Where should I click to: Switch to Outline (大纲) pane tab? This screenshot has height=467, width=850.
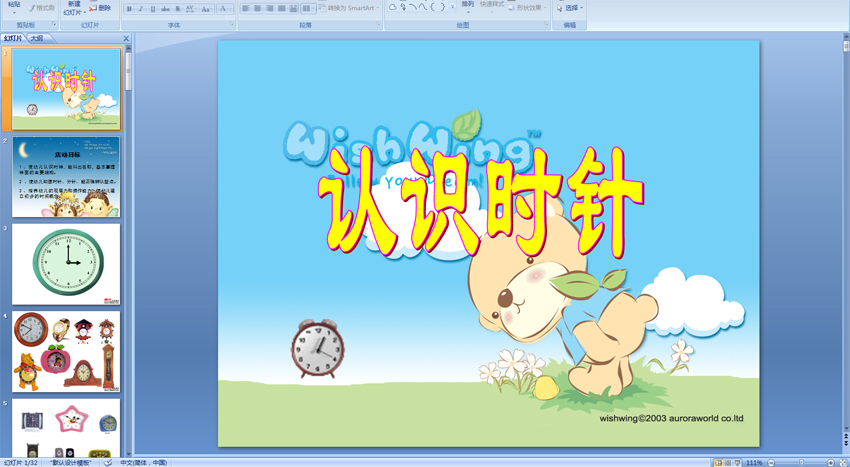click(37, 39)
